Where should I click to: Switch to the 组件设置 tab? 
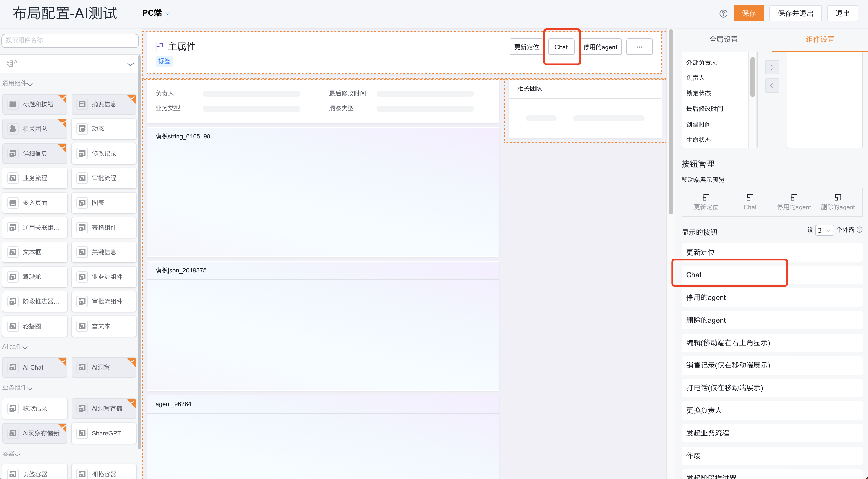820,39
